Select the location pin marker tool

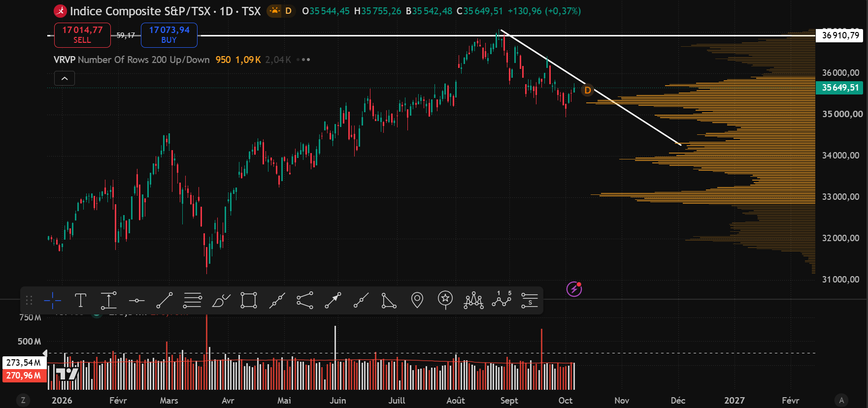tap(417, 300)
